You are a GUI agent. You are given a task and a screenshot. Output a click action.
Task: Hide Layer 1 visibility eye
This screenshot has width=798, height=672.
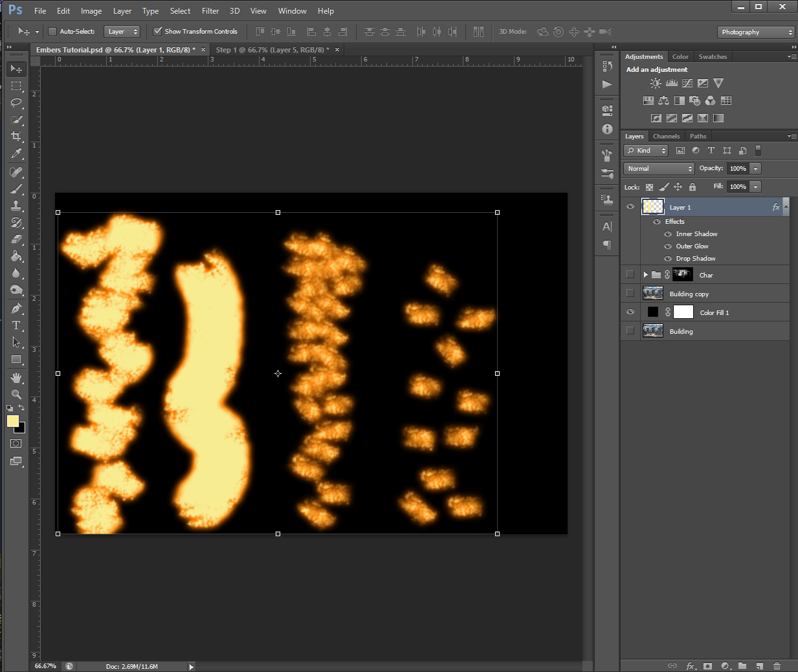(630, 207)
